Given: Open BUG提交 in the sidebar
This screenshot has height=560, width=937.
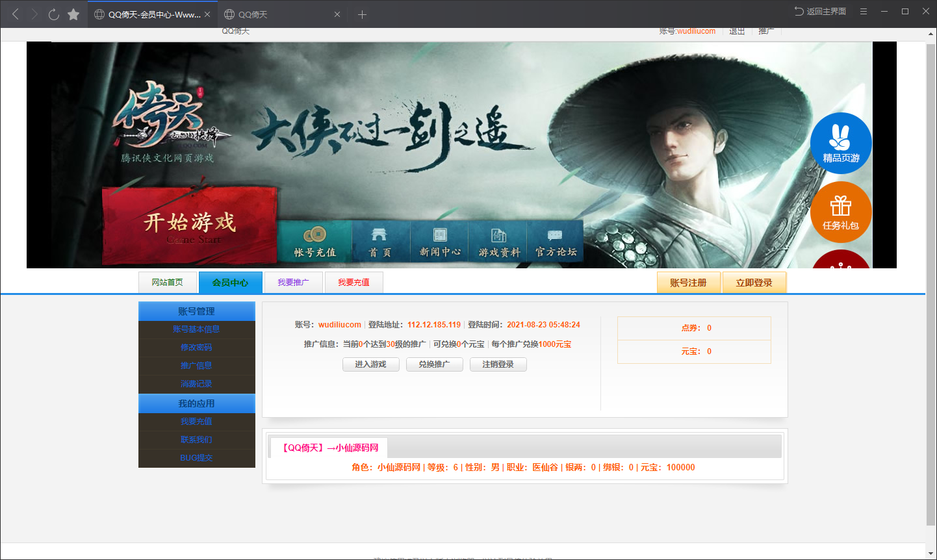Looking at the screenshot, I should pos(196,458).
